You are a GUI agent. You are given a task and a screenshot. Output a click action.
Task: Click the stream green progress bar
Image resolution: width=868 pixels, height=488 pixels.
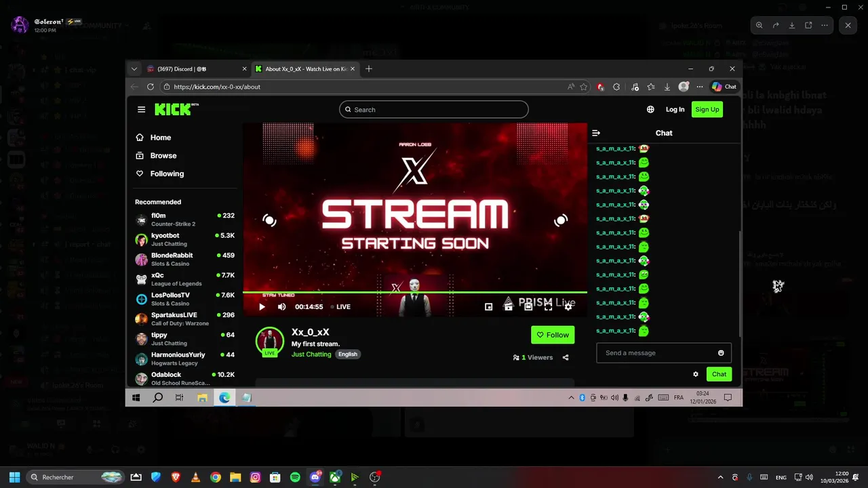[x=415, y=292]
